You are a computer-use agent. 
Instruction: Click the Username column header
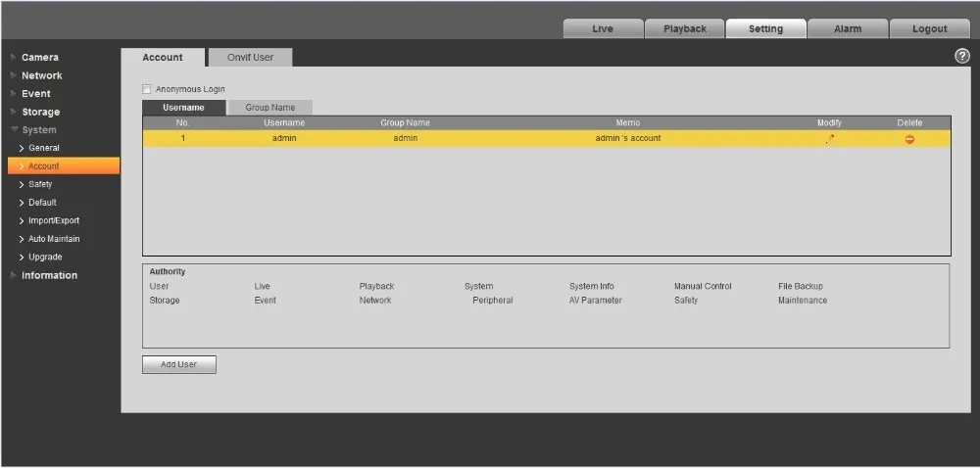point(284,123)
